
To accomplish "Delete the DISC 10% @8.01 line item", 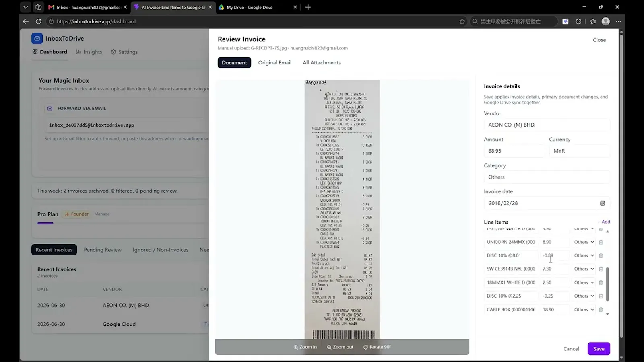I will tap(601, 256).
